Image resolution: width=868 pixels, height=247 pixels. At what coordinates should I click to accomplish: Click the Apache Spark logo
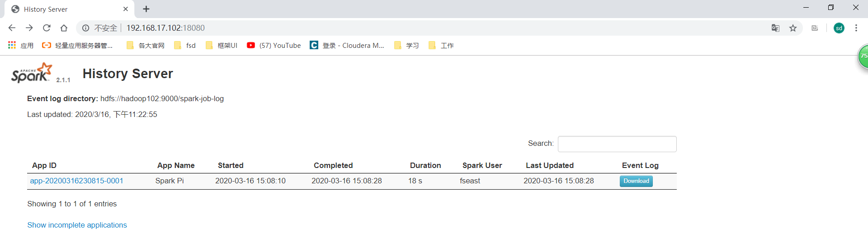pyautogui.click(x=32, y=73)
